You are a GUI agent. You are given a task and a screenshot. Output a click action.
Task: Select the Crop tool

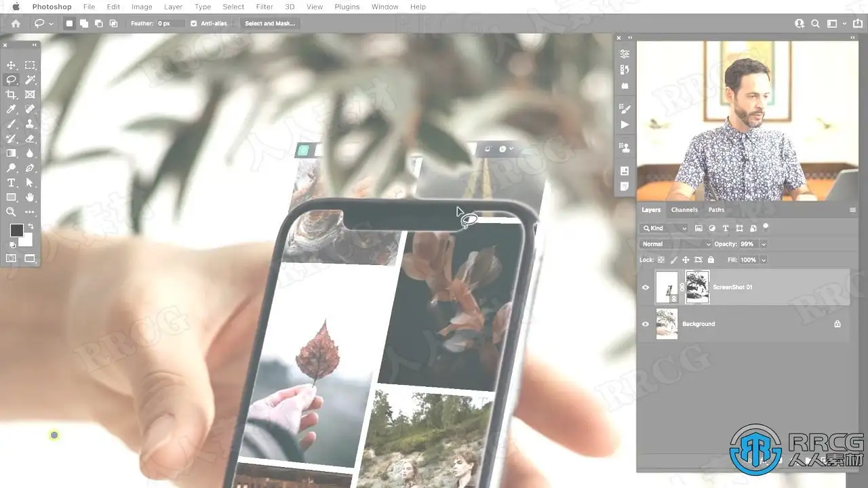point(12,95)
